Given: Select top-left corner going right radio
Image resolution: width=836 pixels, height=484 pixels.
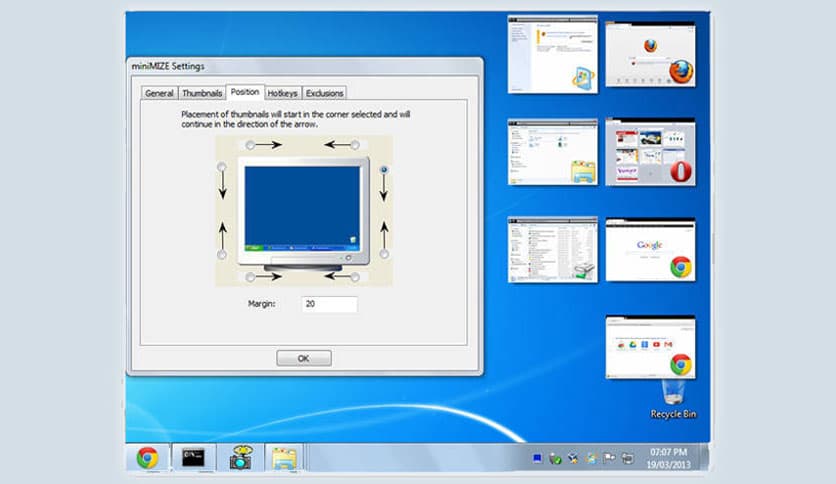Looking at the screenshot, I should (x=250, y=144).
